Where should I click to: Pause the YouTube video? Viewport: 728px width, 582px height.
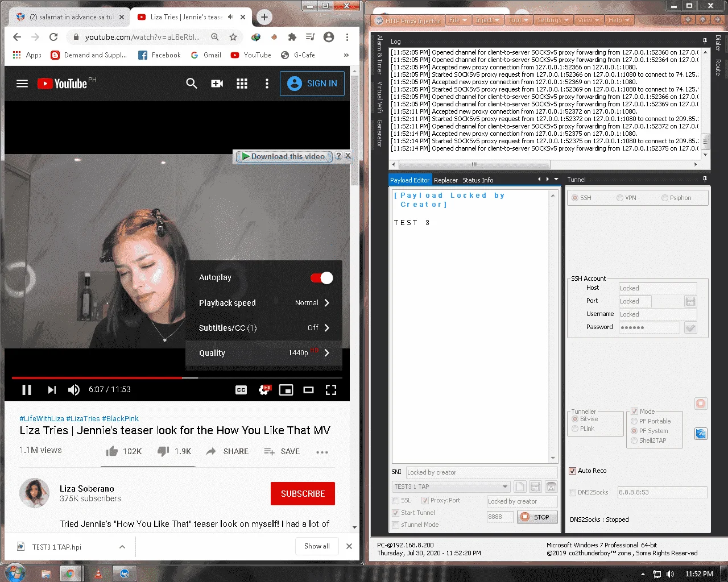[x=27, y=390]
